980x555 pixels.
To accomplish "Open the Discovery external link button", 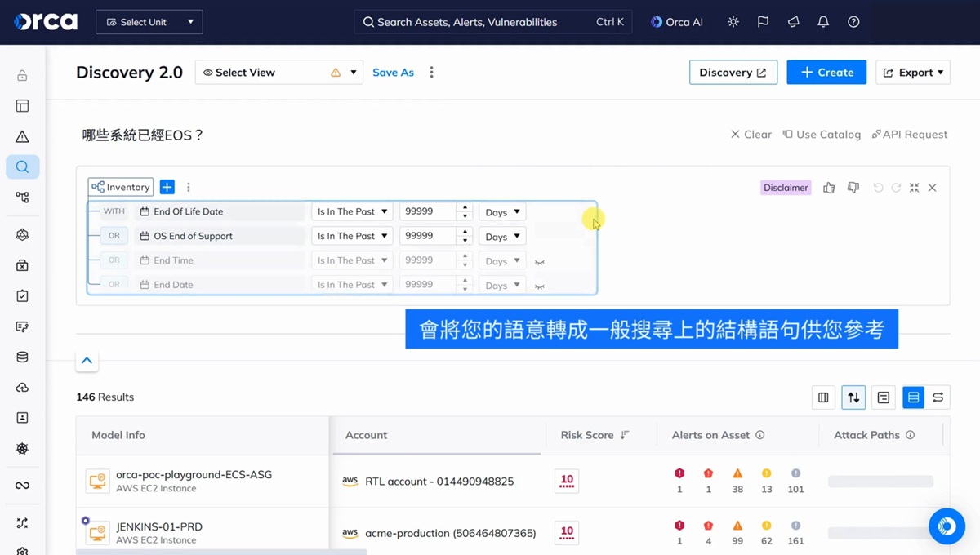I will pyautogui.click(x=733, y=73).
